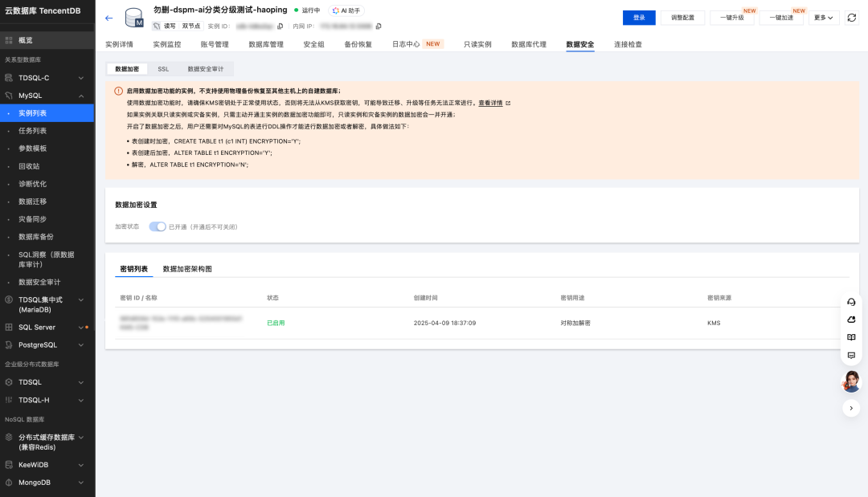Click the 一键升级 button
The width and height of the screenshot is (868, 497).
[x=732, y=18]
